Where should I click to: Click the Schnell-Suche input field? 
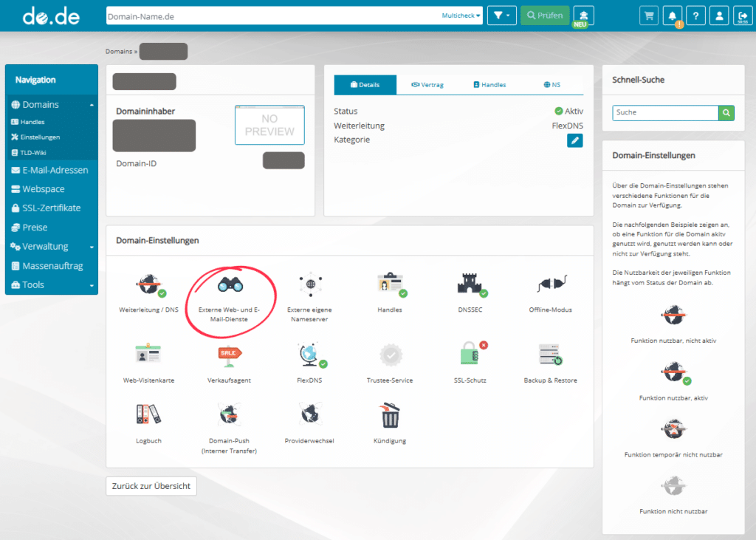click(x=665, y=113)
